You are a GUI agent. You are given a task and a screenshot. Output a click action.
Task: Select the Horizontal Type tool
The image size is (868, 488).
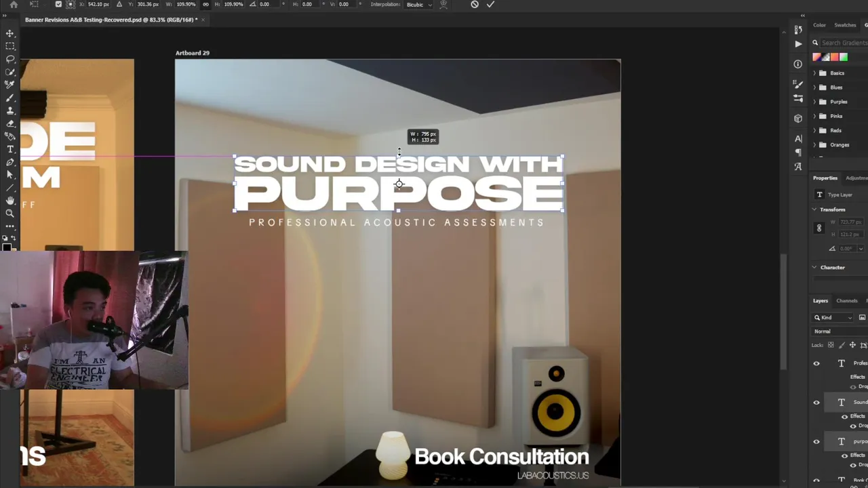coord(10,149)
